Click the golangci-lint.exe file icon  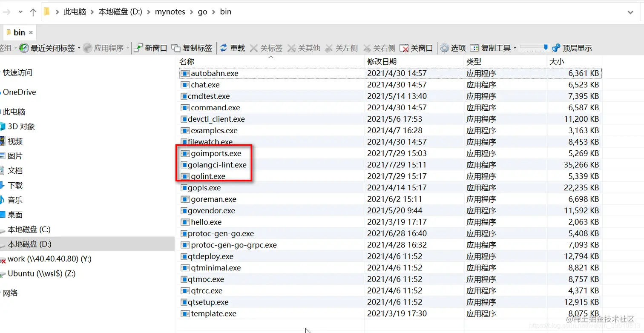pos(184,165)
